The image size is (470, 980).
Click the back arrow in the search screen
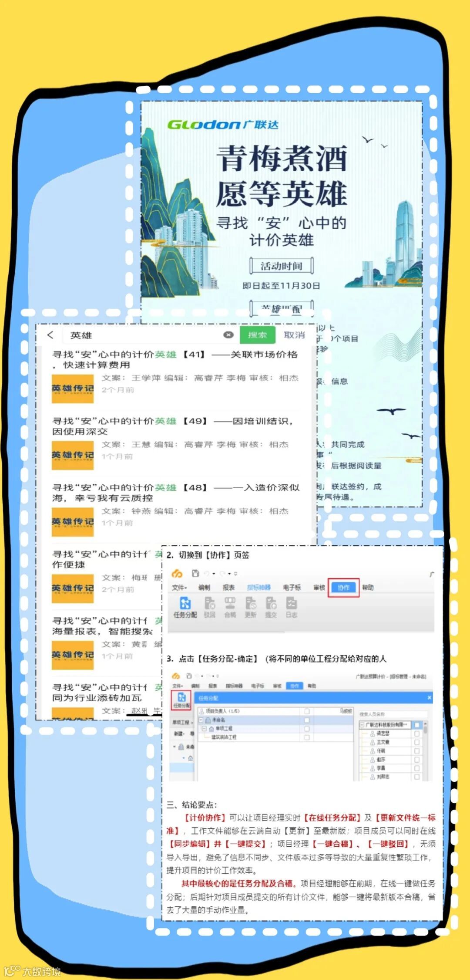click(50, 335)
